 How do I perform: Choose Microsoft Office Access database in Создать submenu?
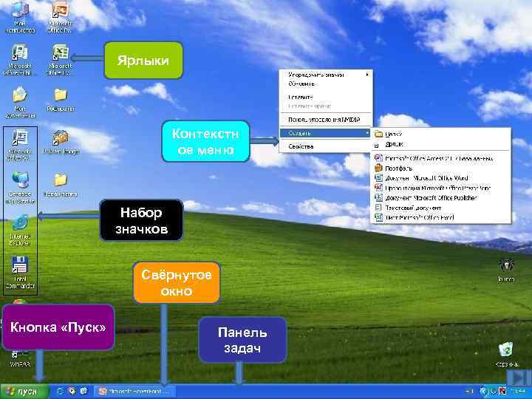pos(440,158)
